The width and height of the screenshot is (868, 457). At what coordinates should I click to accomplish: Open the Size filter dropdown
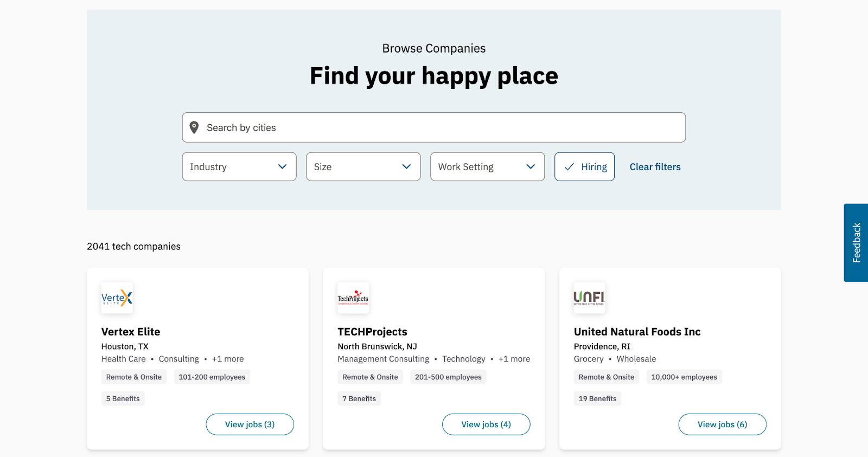click(x=363, y=167)
